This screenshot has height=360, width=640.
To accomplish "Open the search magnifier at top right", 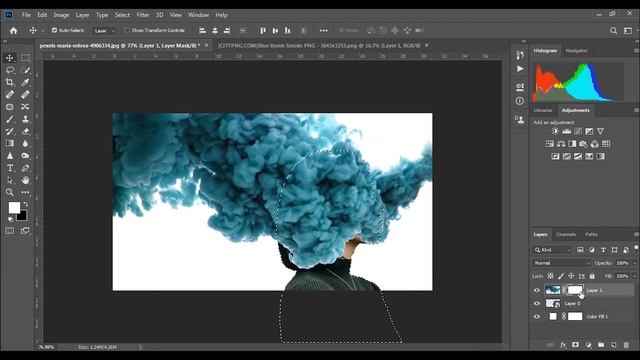I will coord(613,31).
